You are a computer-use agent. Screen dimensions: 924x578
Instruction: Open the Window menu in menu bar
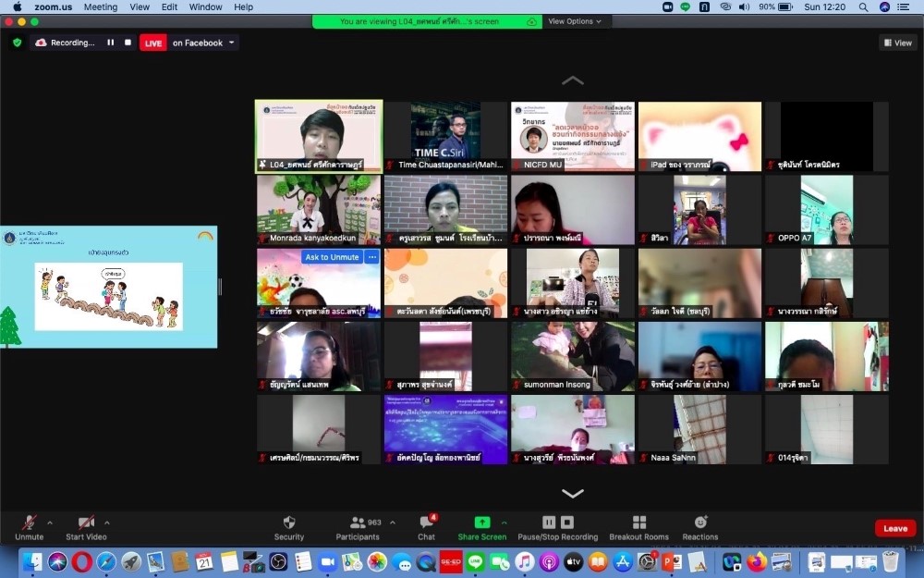(x=205, y=7)
